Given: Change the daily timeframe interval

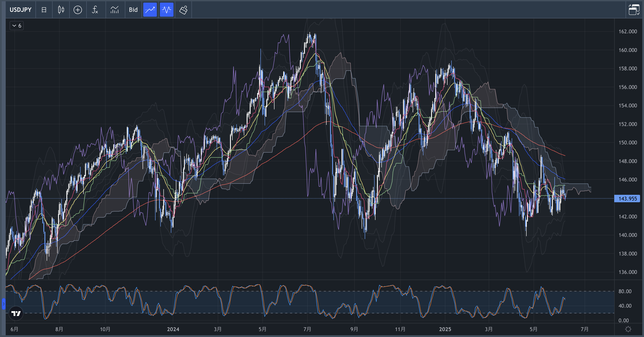Looking at the screenshot, I should [44, 10].
